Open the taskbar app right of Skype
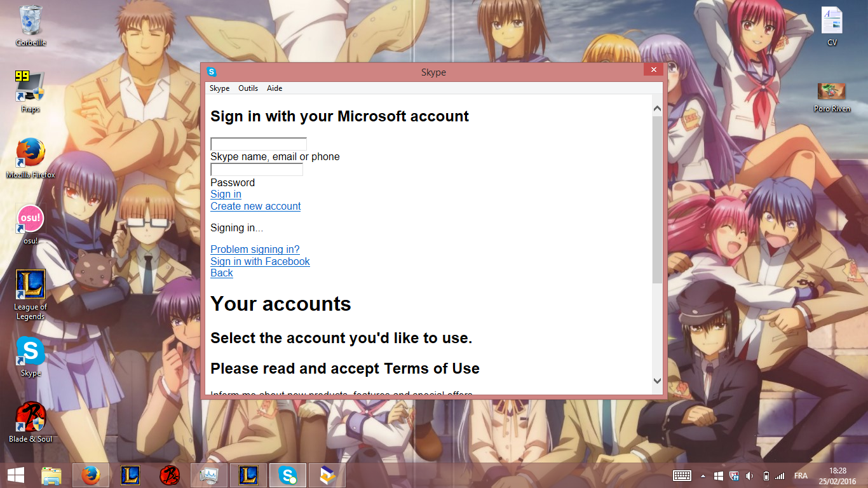Image resolution: width=868 pixels, height=488 pixels. [327, 475]
